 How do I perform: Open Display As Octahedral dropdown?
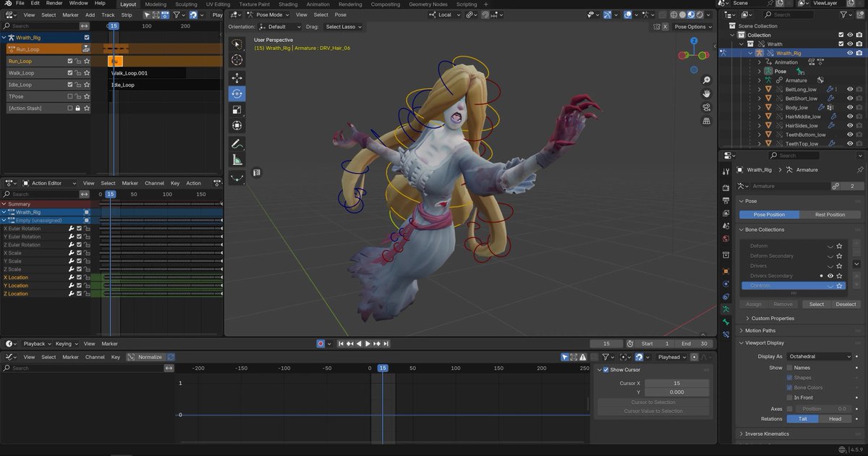820,356
